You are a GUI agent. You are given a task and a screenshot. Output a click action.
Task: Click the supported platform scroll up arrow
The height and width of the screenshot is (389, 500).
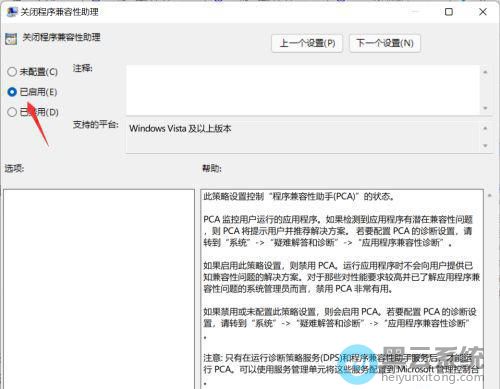[x=485, y=128]
